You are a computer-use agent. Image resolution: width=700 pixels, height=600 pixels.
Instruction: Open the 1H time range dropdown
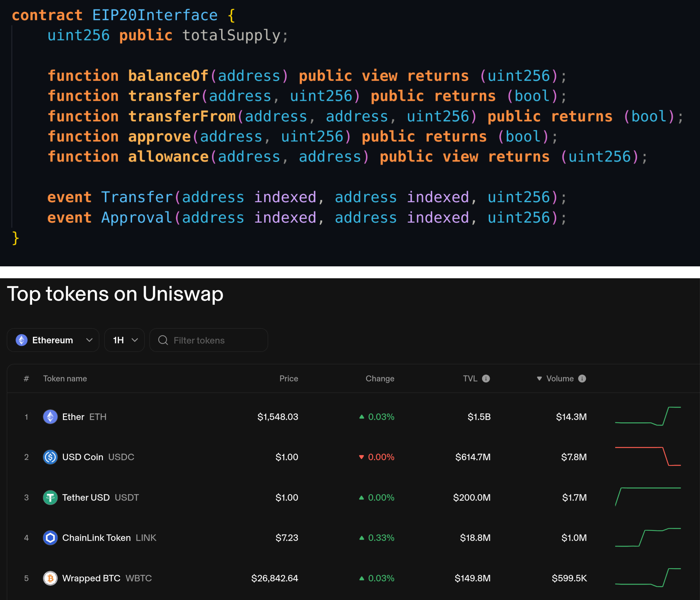click(x=124, y=340)
